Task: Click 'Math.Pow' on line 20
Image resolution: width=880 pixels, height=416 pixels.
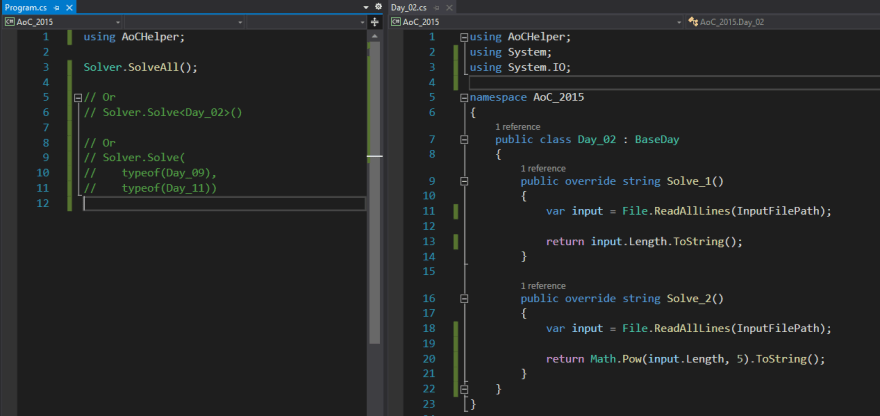Action: coord(616,359)
